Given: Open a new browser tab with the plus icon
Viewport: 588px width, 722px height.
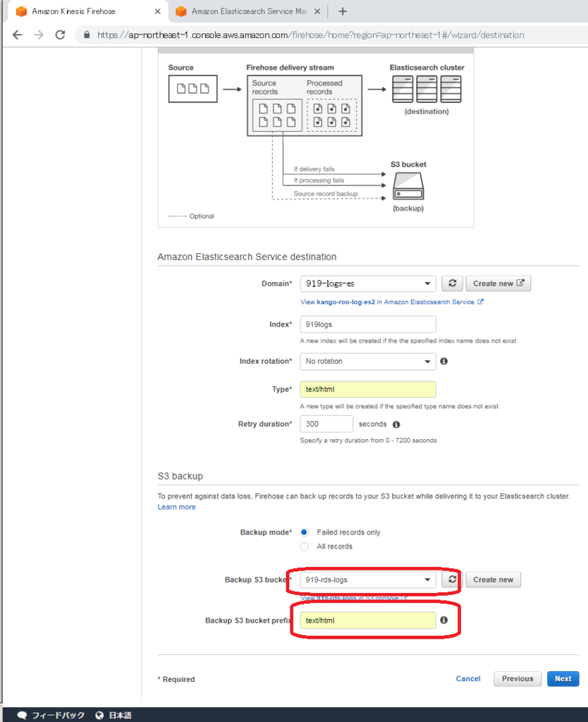Looking at the screenshot, I should click(x=343, y=11).
